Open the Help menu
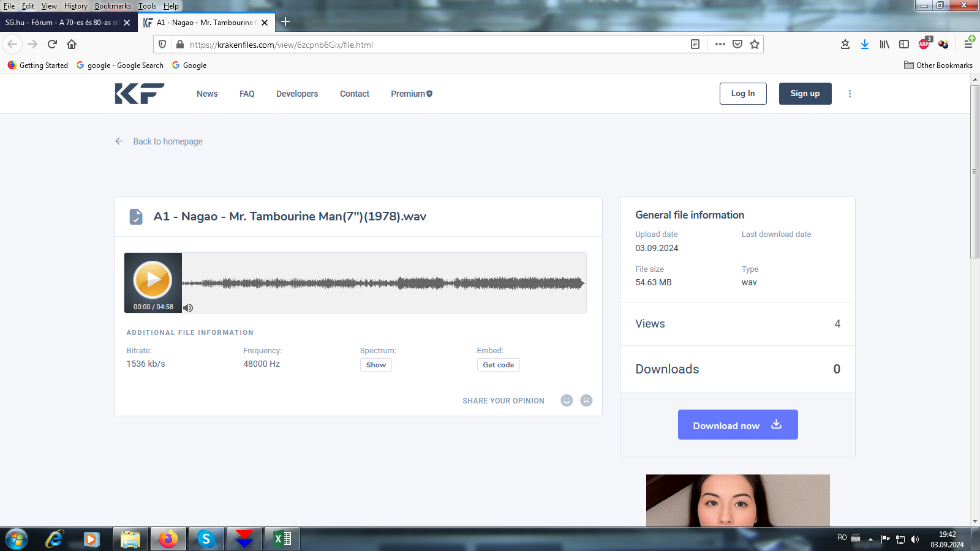Viewport: 980px width, 551px height. tap(171, 6)
